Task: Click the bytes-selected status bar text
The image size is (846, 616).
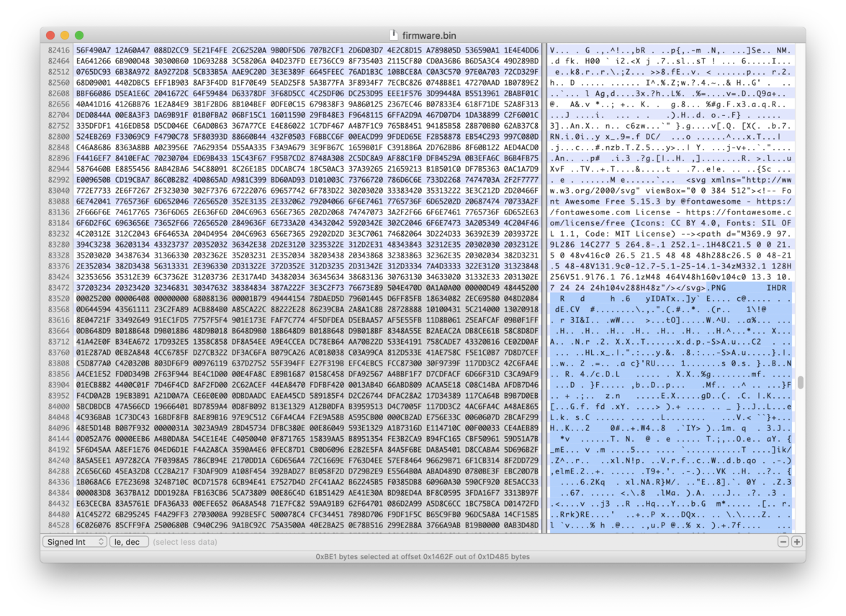Action: pyautogui.click(x=423, y=556)
